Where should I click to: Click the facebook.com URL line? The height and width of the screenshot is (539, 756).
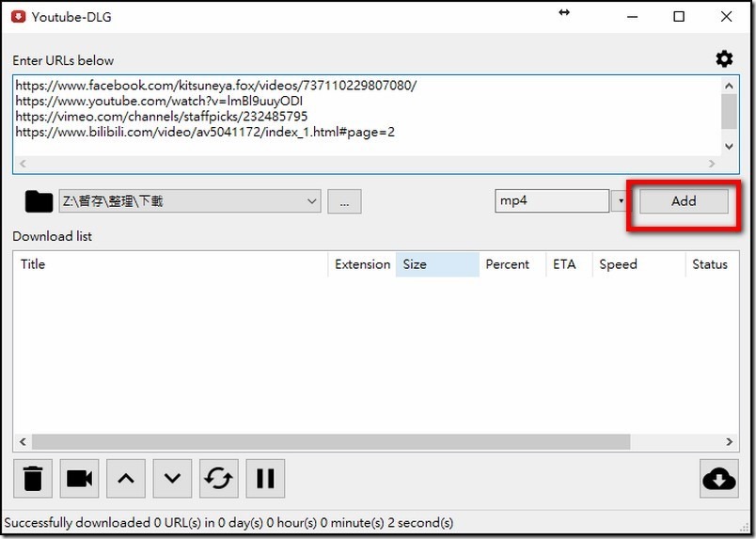216,86
